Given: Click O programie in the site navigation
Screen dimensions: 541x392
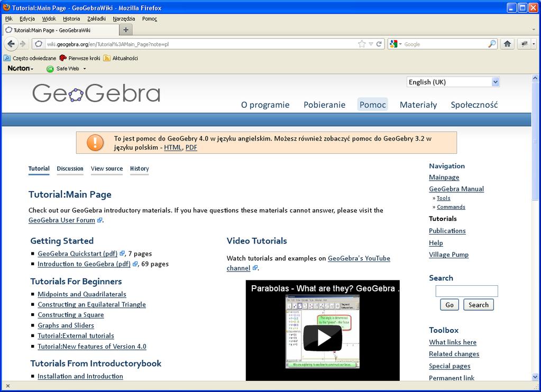Looking at the screenshot, I should pyautogui.click(x=265, y=105).
